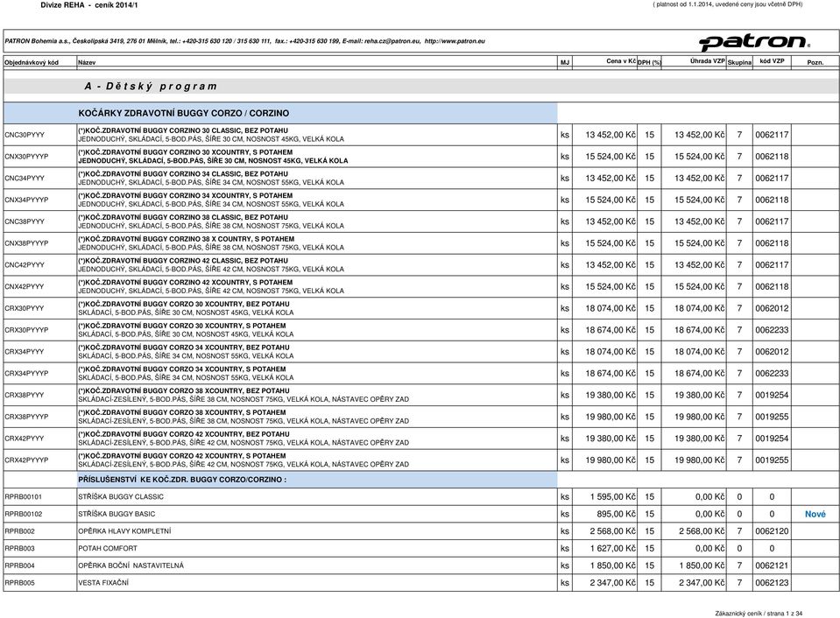Select the 'A - Dětský program' section heading
The image size is (840, 618).
[x=151, y=86]
